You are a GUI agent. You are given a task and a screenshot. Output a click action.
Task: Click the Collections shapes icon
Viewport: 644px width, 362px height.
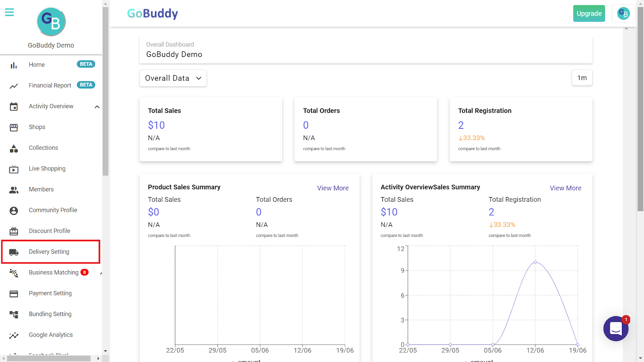pyautogui.click(x=14, y=148)
